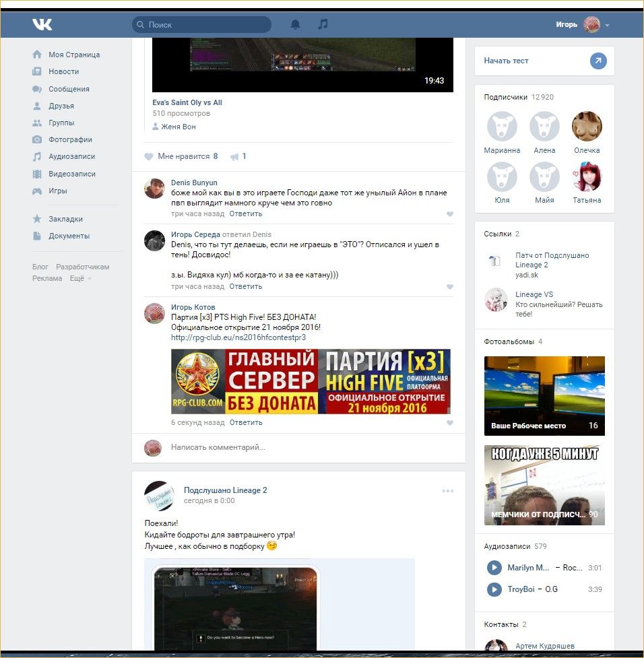Like Игорь Котов's comment with heart
644x658 pixels.
450,423
